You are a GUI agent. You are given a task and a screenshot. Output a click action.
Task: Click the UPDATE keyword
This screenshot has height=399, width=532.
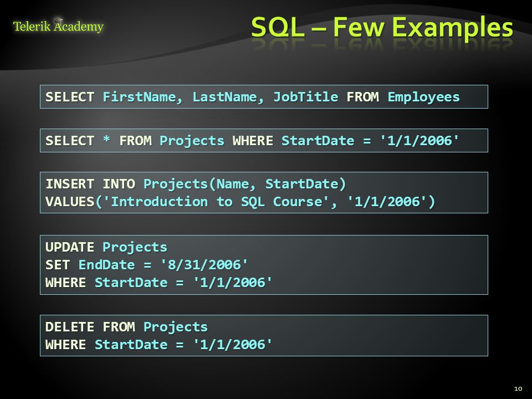tap(70, 247)
